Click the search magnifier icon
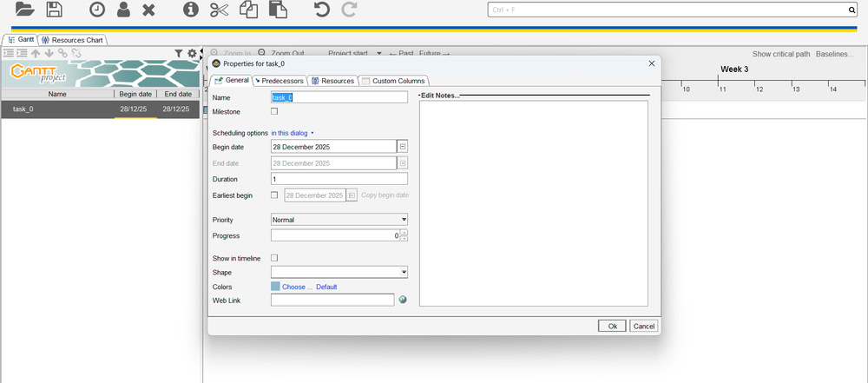The height and width of the screenshot is (383, 868). 852,10
